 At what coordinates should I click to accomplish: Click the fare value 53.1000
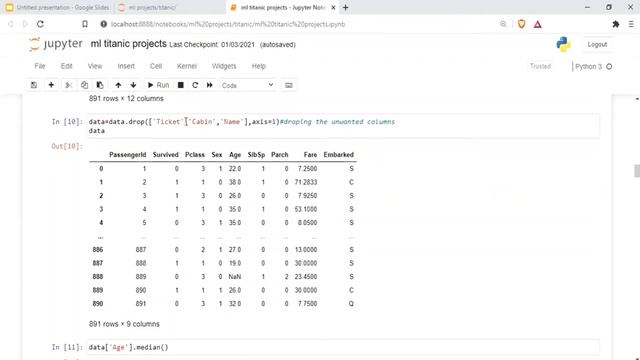point(306,209)
